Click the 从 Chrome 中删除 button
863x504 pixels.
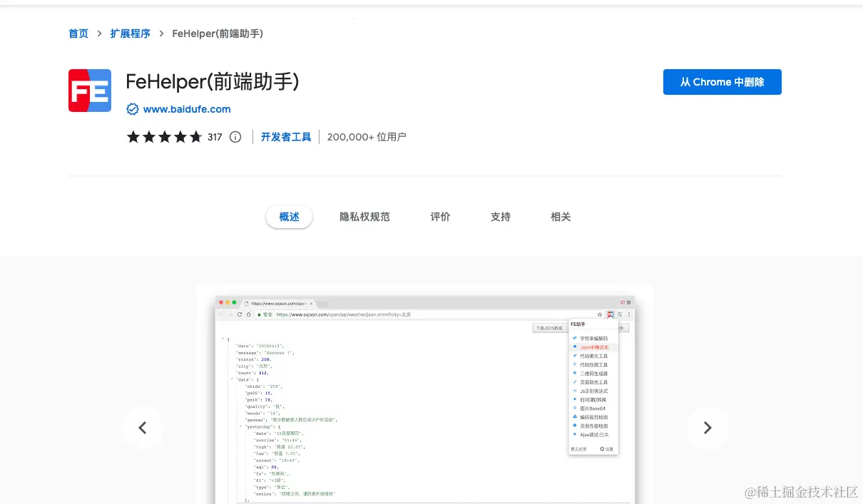click(x=722, y=82)
